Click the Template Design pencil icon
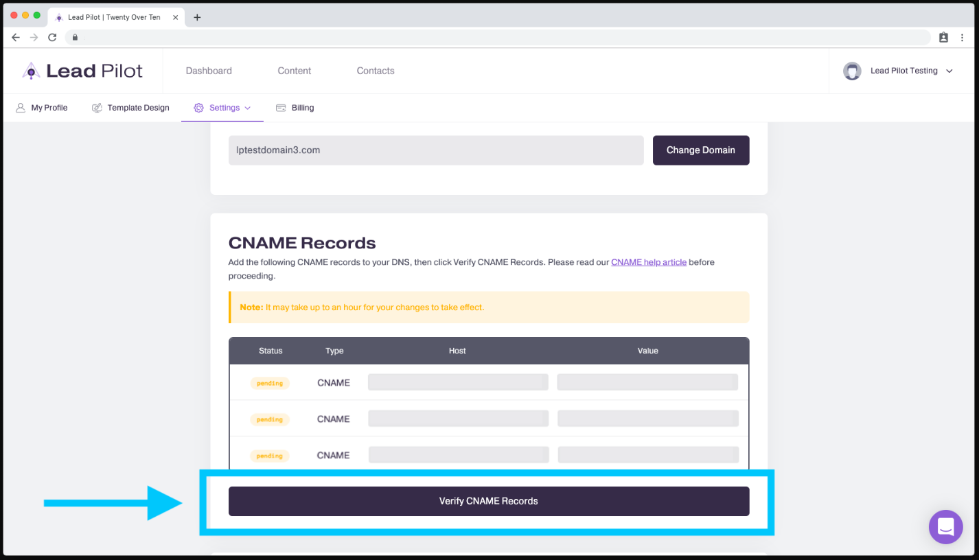Viewport: 979px width, 560px height. (96, 108)
